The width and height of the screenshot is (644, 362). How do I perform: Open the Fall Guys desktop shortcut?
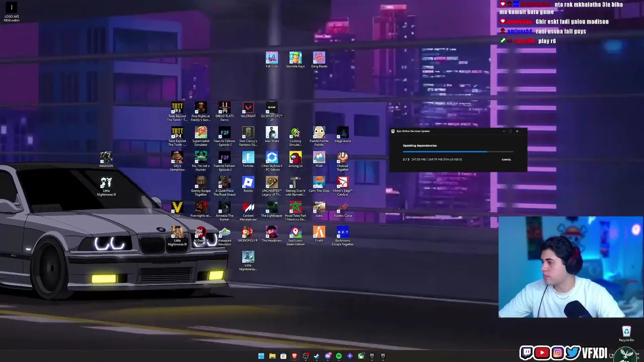click(272, 59)
